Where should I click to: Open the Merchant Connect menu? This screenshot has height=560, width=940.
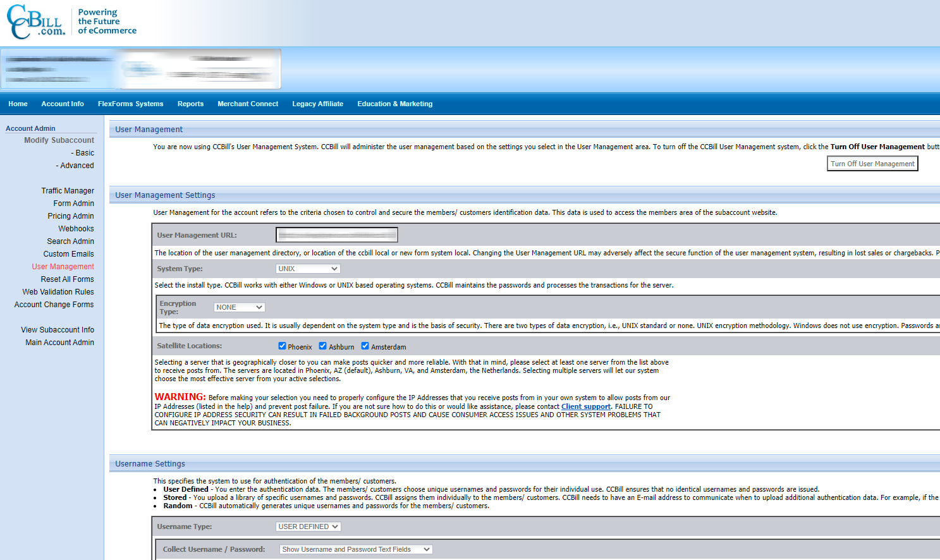pyautogui.click(x=248, y=104)
